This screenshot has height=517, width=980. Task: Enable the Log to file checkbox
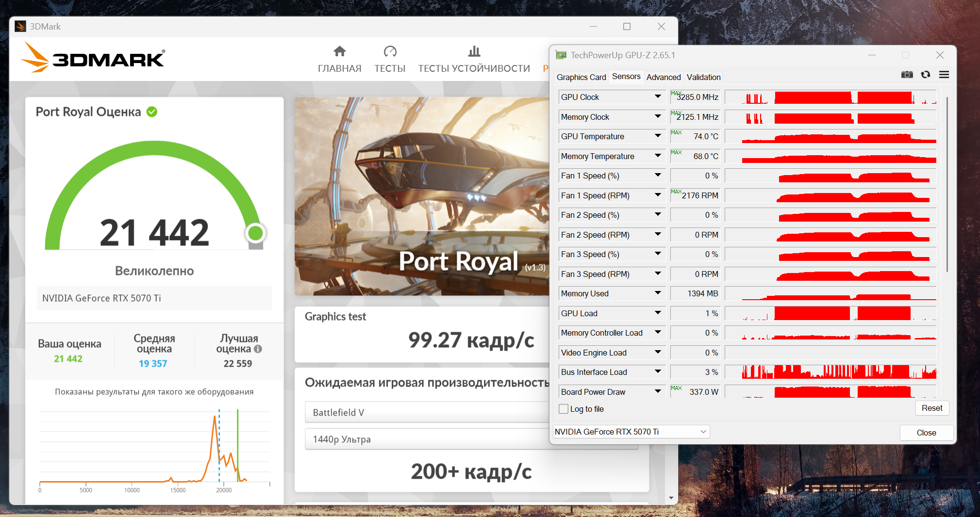(x=564, y=409)
